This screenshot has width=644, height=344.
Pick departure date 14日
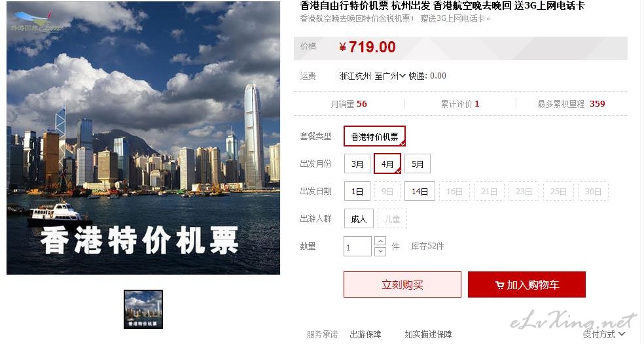tap(420, 192)
